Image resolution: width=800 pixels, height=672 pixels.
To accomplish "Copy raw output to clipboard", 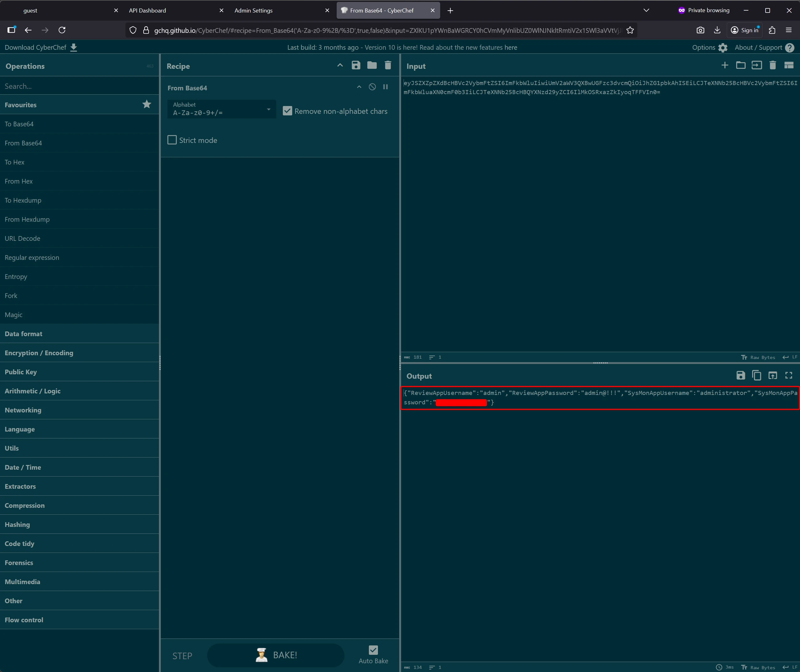I will [x=756, y=376].
